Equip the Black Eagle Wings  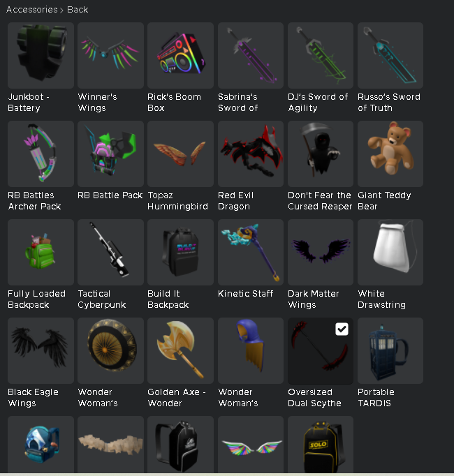tap(41, 350)
